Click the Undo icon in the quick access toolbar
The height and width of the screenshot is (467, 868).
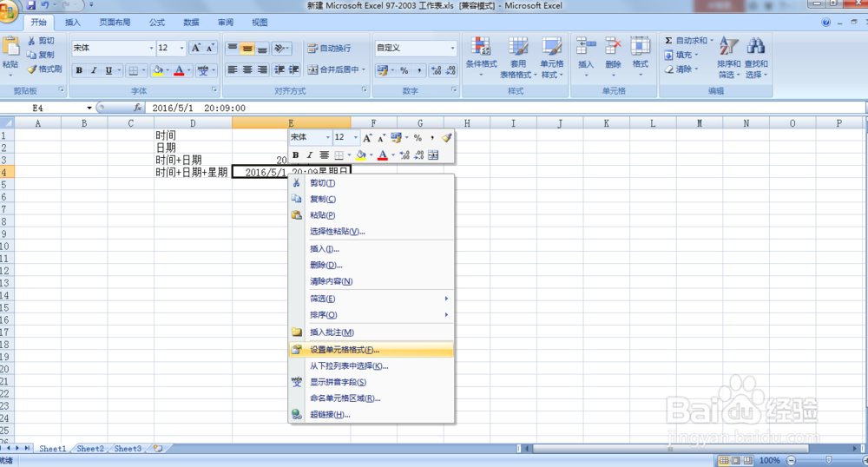(45, 5)
